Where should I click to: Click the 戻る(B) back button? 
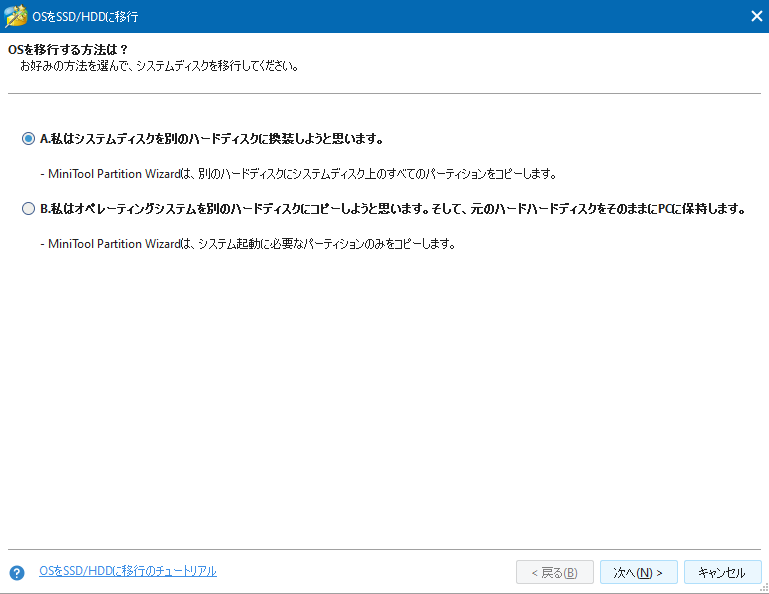tap(555, 573)
